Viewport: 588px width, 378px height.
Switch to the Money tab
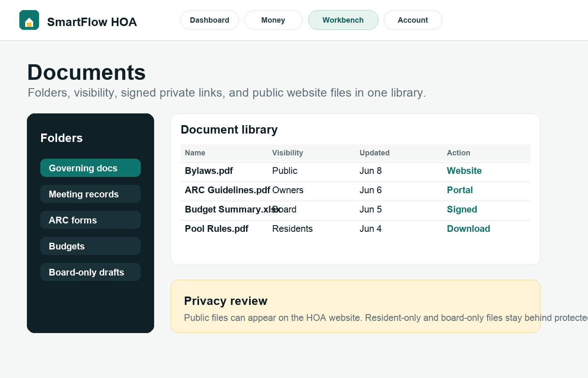coord(273,20)
